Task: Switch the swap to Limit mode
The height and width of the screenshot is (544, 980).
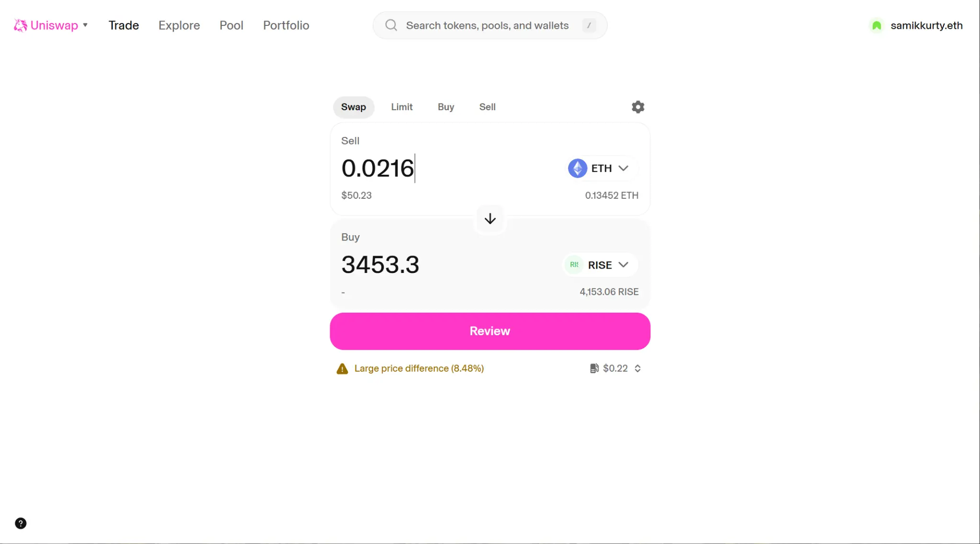Action: click(x=401, y=107)
